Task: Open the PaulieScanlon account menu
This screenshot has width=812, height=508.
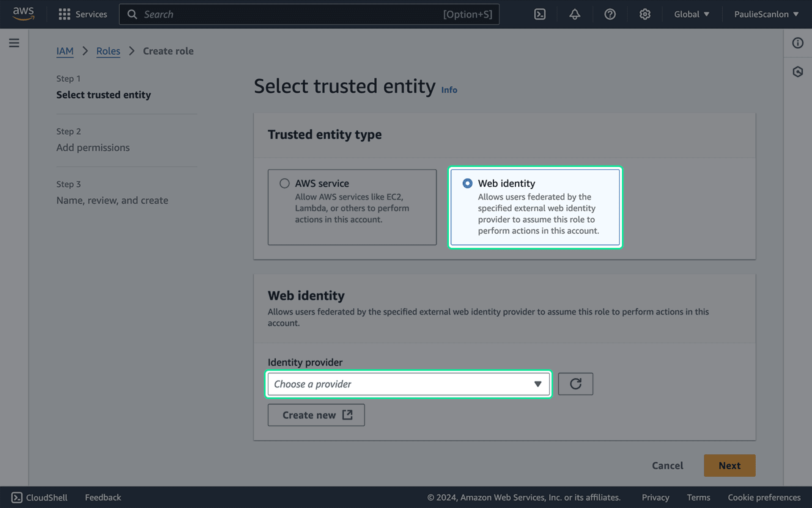Action: (766, 14)
